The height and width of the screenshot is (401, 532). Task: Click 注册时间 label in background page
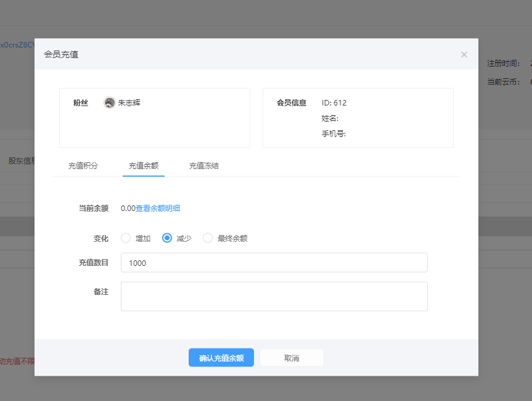[x=504, y=64]
